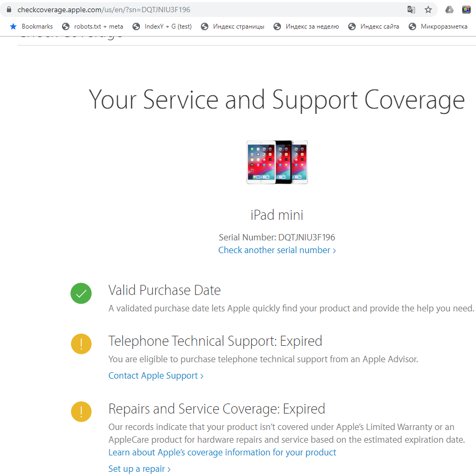This screenshot has width=476, height=475.
Task: Click the Set up a repair link
Action: coord(139,469)
